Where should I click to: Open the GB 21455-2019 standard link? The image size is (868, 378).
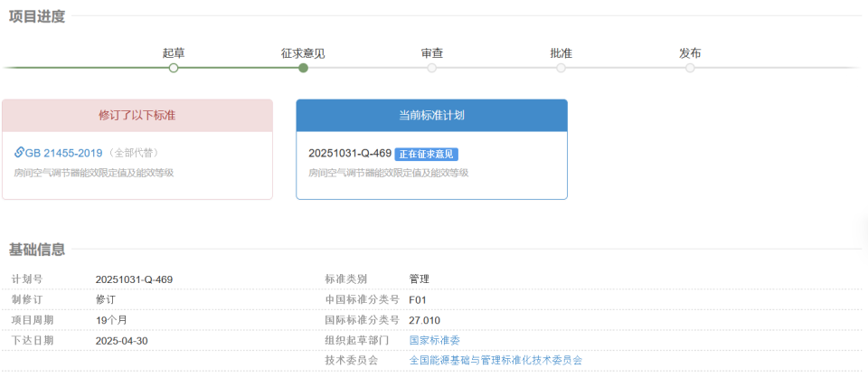63,154
